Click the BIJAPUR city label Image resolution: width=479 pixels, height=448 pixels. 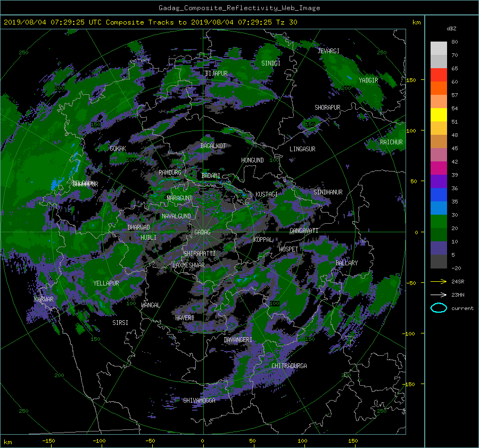216,74
